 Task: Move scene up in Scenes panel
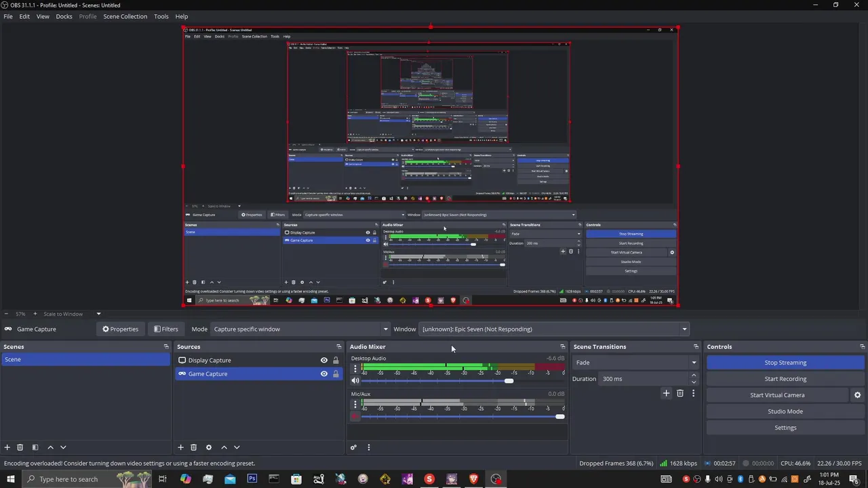(50, 447)
